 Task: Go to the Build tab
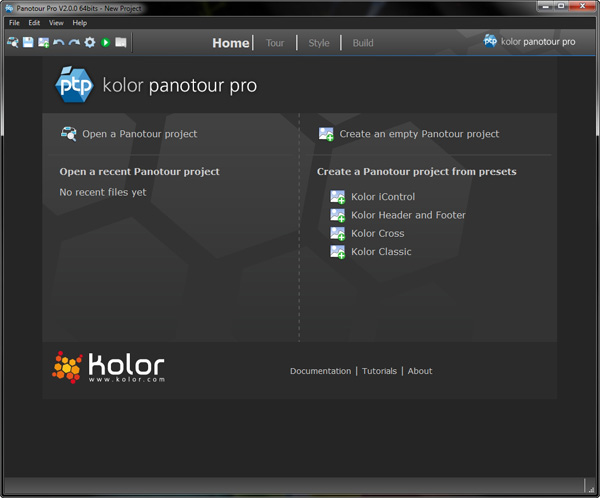click(363, 43)
